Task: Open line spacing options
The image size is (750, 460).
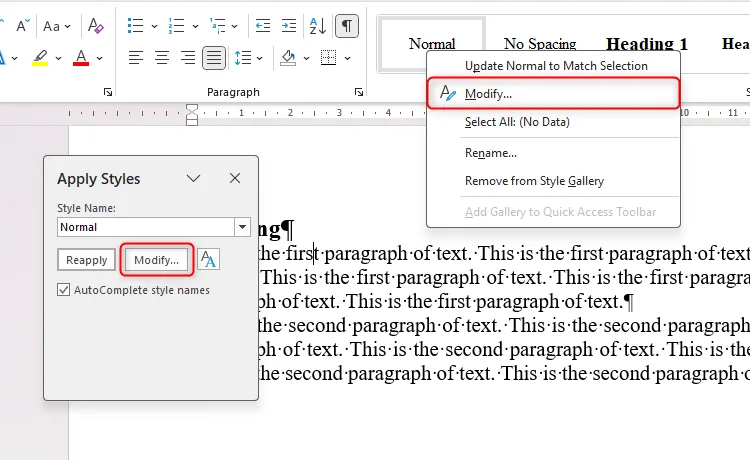Action: (x=243, y=58)
